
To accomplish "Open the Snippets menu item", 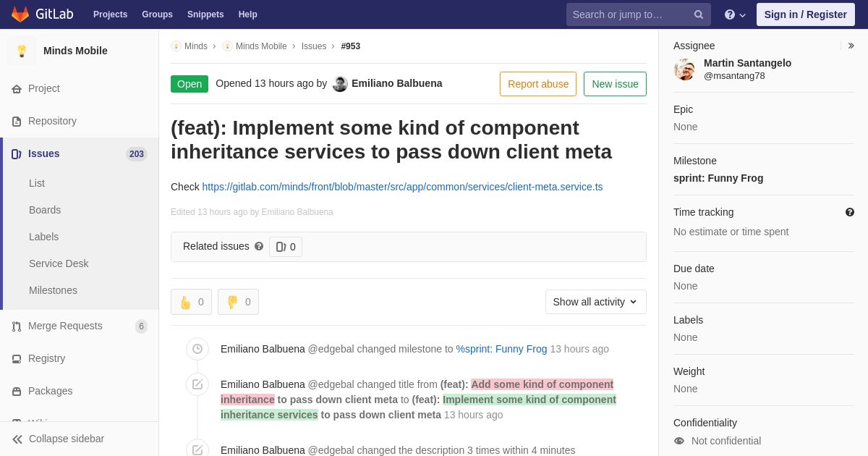I will pos(205,14).
